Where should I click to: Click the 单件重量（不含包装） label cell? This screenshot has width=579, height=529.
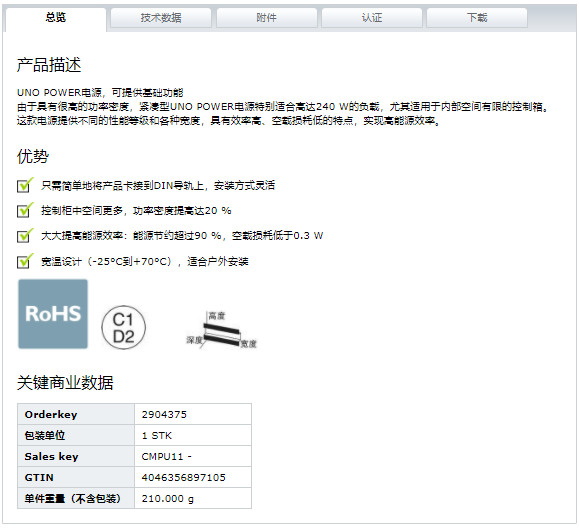[76, 498]
